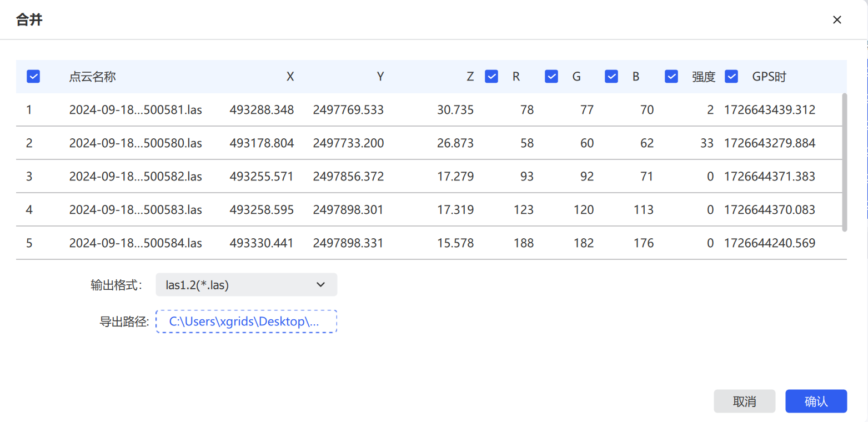Click the Z column header
Screen dimensions: 868x422
click(470, 77)
